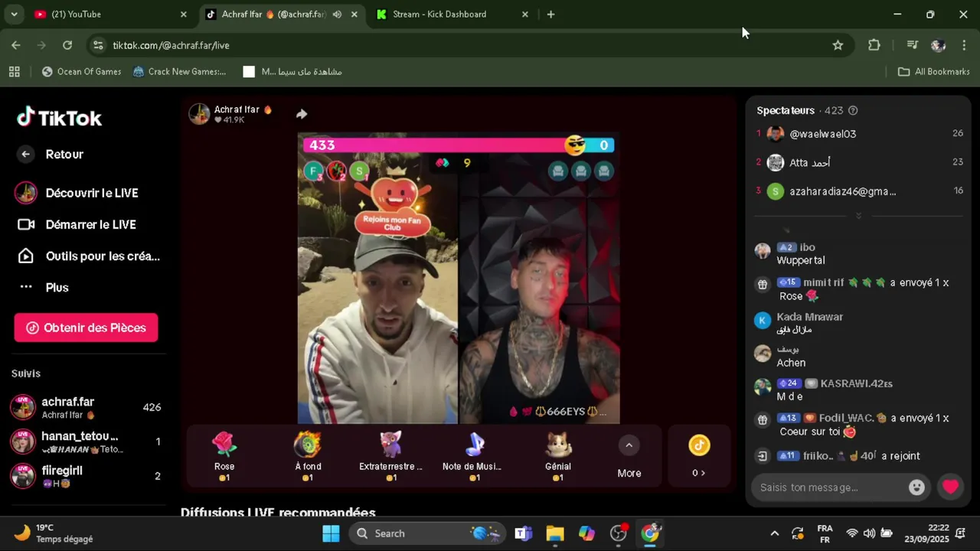Mute audio on TikTok tab
Screen dimensions: 980x551
[337, 14]
